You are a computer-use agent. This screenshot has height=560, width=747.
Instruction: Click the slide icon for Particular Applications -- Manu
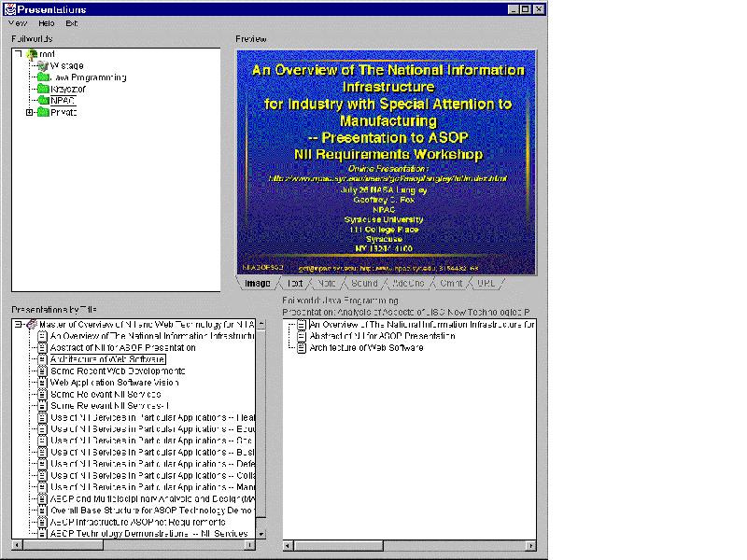pyautogui.click(x=42, y=487)
